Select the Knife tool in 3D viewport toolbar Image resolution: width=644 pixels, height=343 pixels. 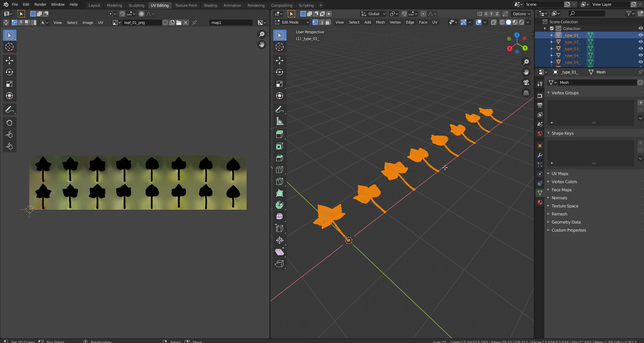coord(279,181)
